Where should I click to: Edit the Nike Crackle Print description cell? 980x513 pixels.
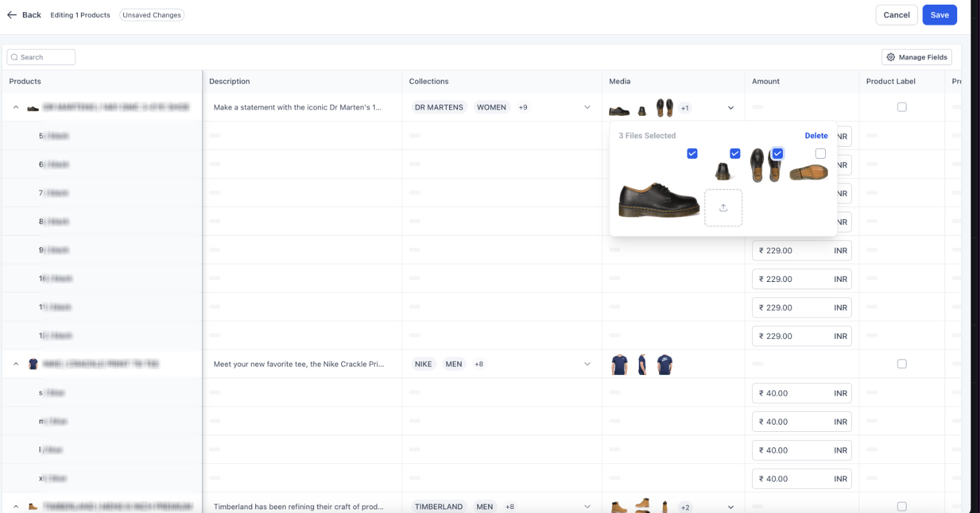[302, 364]
